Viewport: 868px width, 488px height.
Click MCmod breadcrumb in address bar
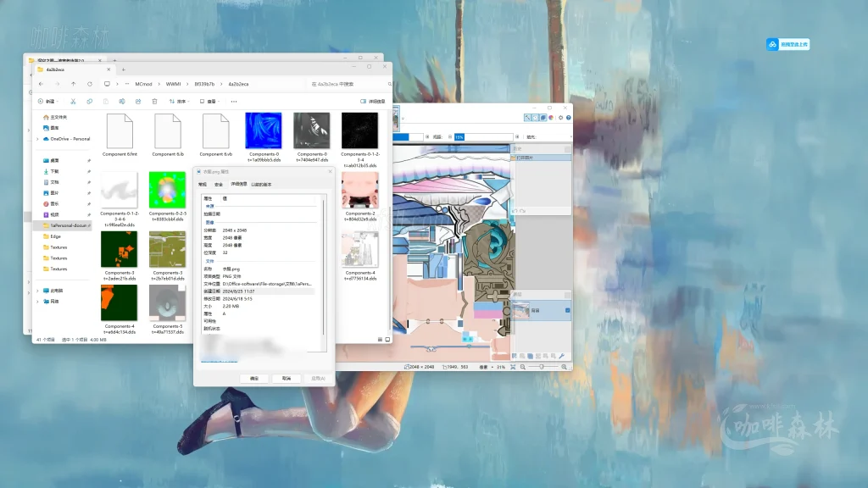143,84
